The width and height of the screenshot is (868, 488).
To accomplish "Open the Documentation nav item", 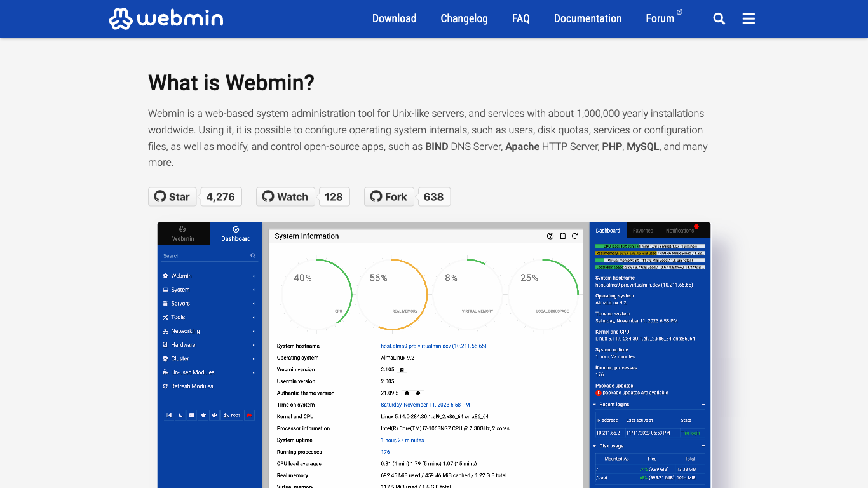I will 588,18.
